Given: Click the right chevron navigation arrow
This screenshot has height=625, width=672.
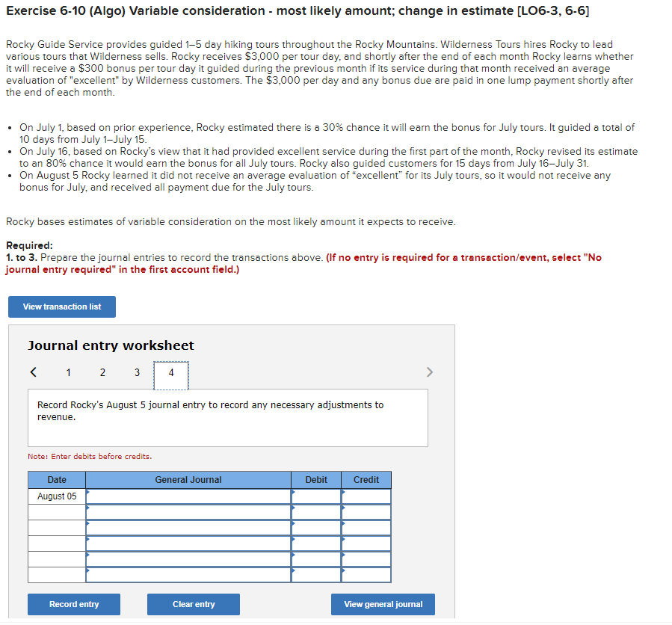Looking at the screenshot, I should click(x=430, y=372).
